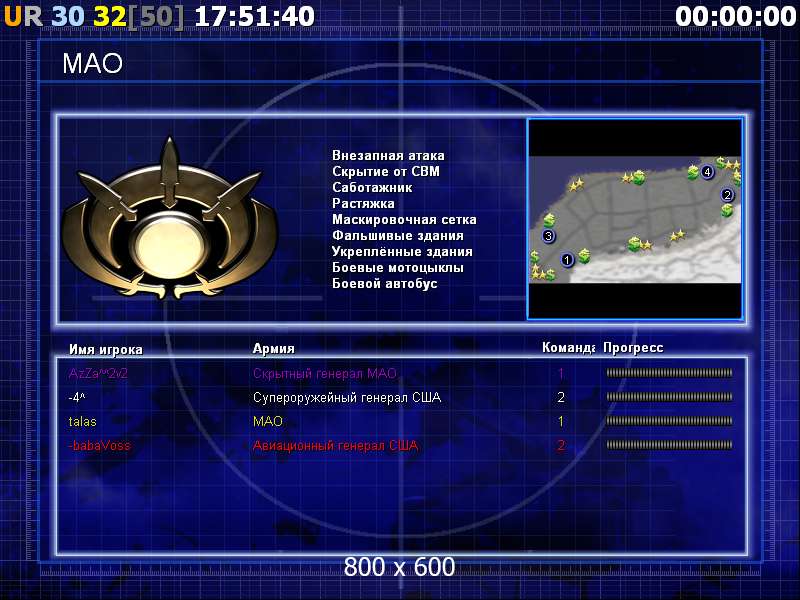
Task: Click "Скрытный генерал МАО" army entry
Action: 324,373
